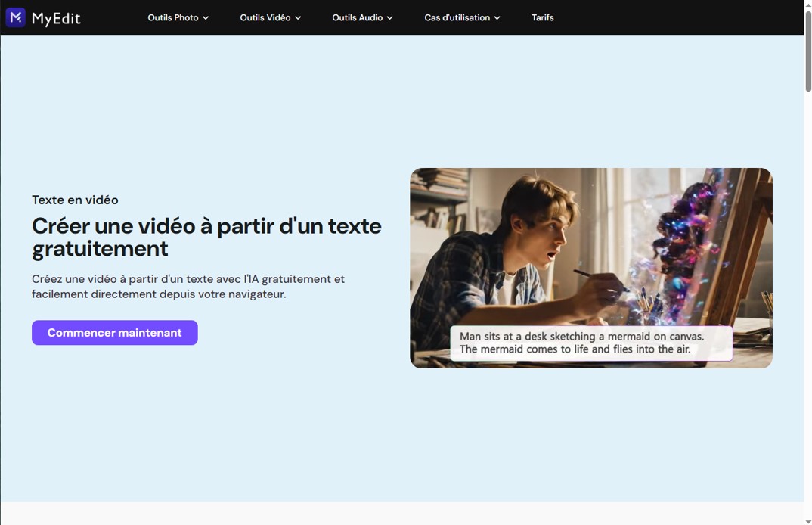Viewport: 812px width, 525px height.
Task: Click the Commencer maintenant button
Action: coord(114,333)
